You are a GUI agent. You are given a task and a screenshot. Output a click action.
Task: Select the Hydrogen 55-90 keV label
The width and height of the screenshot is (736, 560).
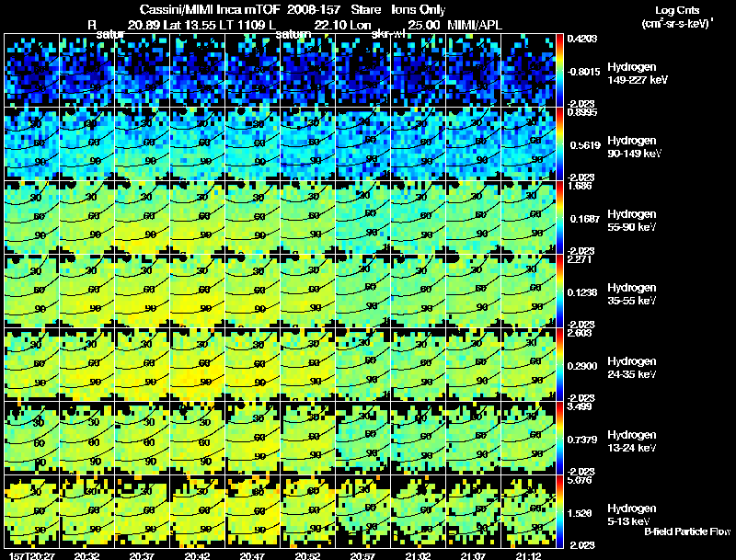632,221
